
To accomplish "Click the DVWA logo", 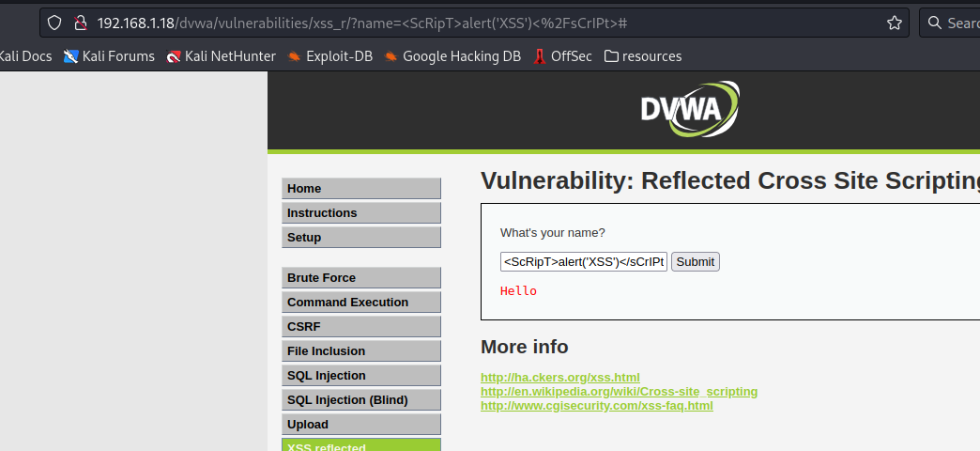I will coord(690,110).
